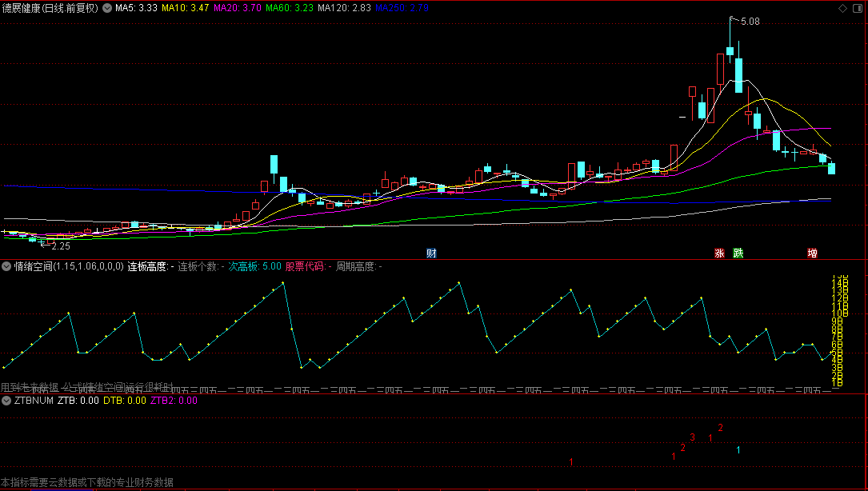868x491 pixels.
Task: Click the red 涨 event marker
Action: tap(720, 253)
